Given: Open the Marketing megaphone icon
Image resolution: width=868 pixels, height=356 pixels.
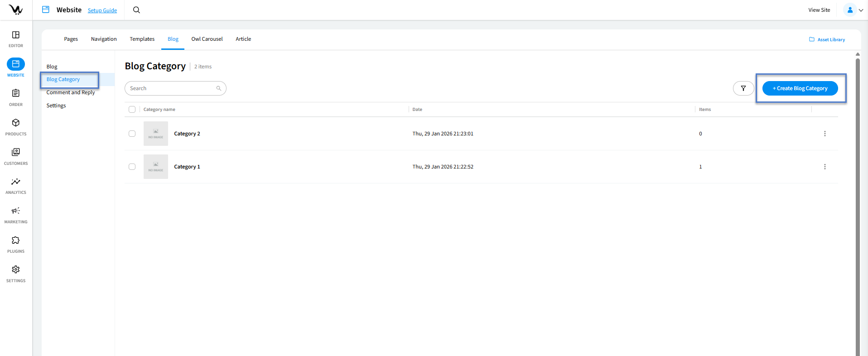Looking at the screenshot, I should pyautogui.click(x=16, y=211).
